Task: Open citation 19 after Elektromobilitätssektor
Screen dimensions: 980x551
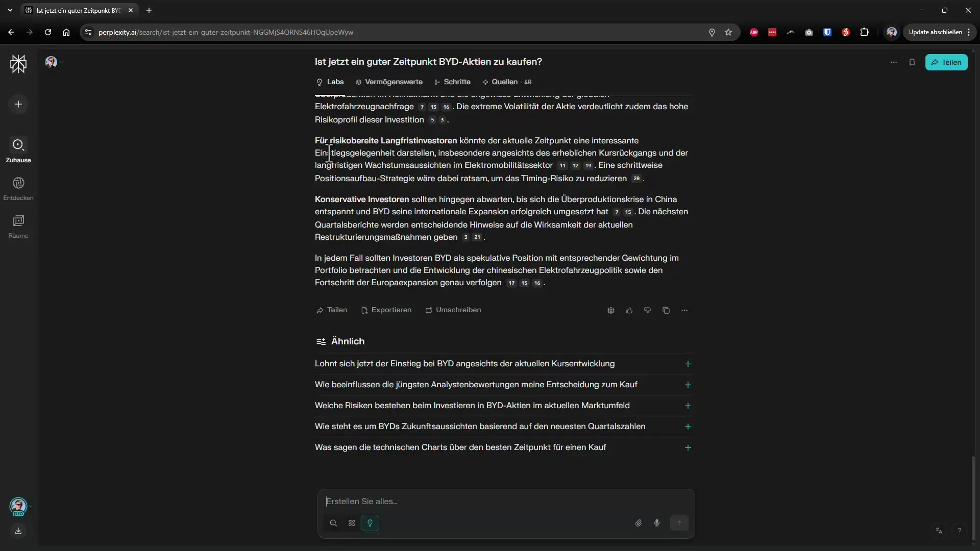Action: [x=588, y=166]
